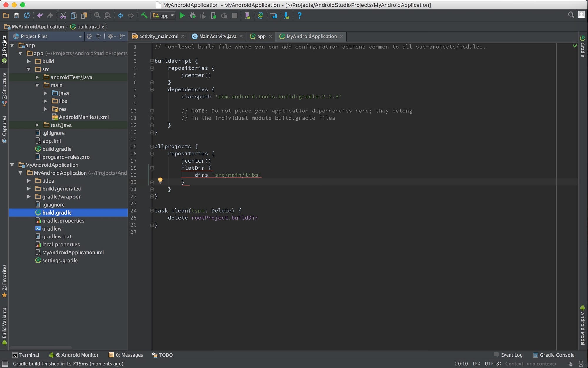Open the app run configuration dropdown

click(x=163, y=16)
